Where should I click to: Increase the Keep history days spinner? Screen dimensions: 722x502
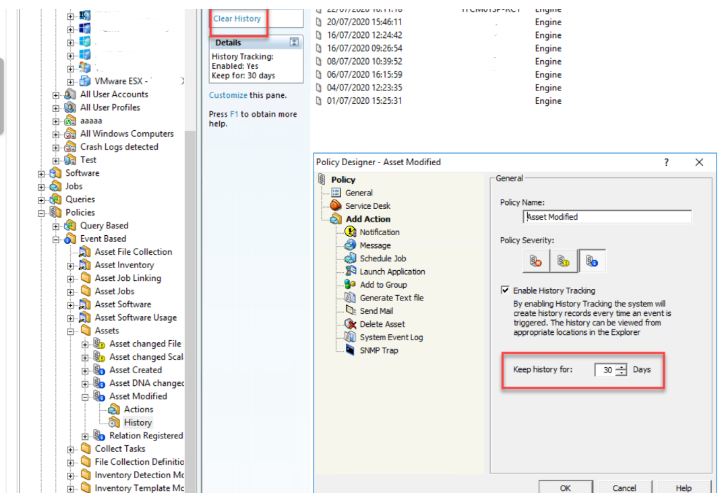622,365
